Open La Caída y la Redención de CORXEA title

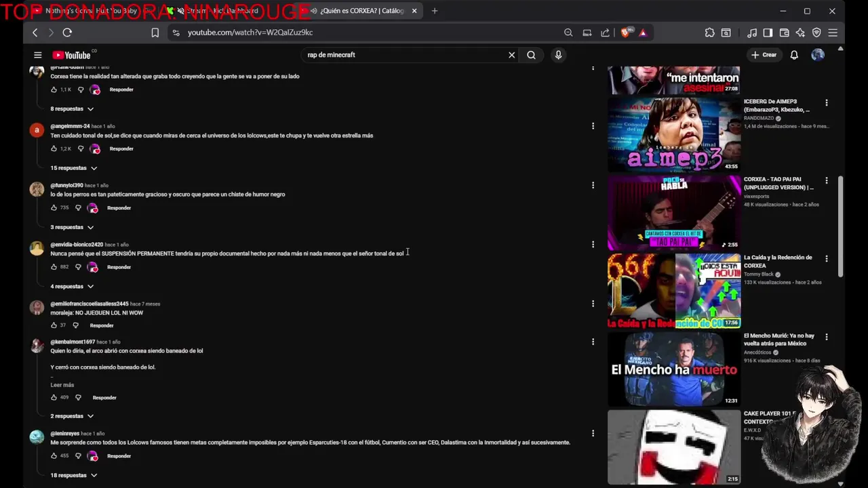pyautogui.click(x=778, y=262)
